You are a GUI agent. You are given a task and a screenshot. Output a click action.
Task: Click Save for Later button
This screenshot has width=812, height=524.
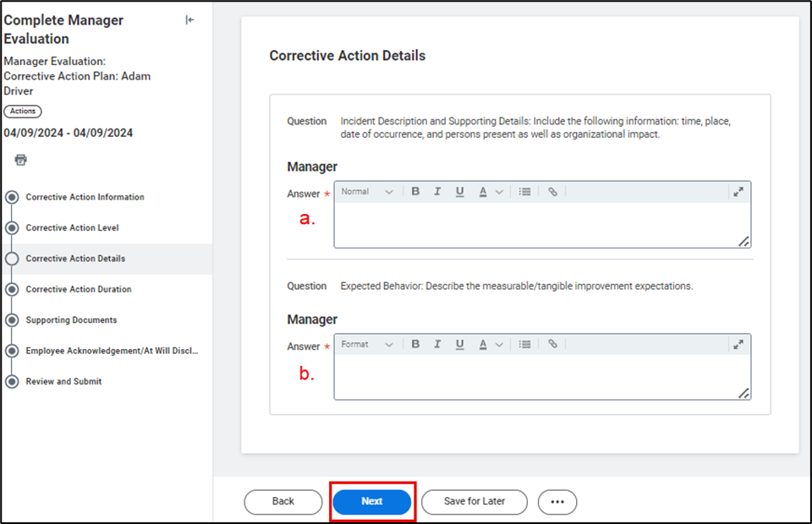coord(475,501)
